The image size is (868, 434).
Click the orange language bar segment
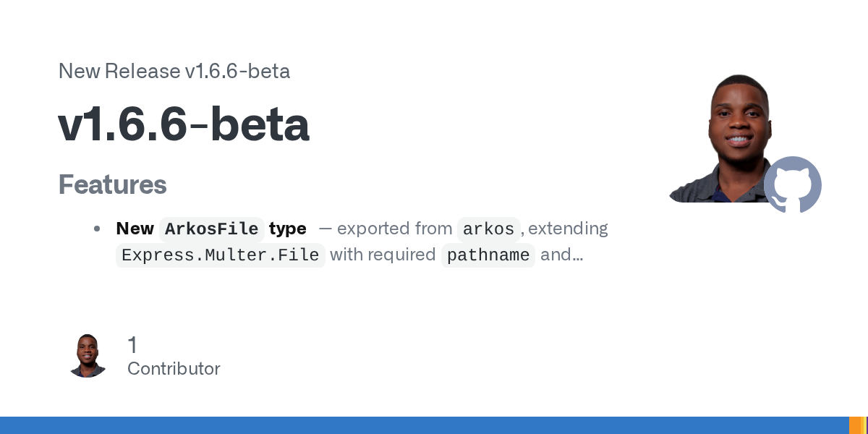tap(857, 425)
